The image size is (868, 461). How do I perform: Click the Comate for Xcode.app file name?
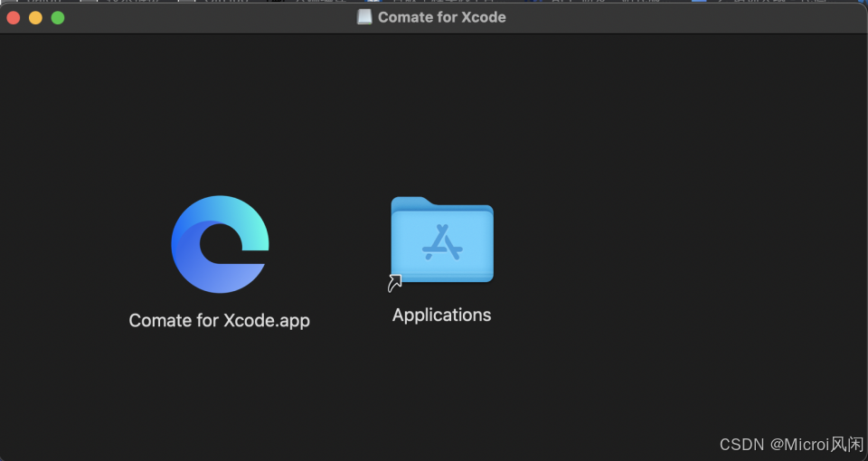click(x=219, y=320)
